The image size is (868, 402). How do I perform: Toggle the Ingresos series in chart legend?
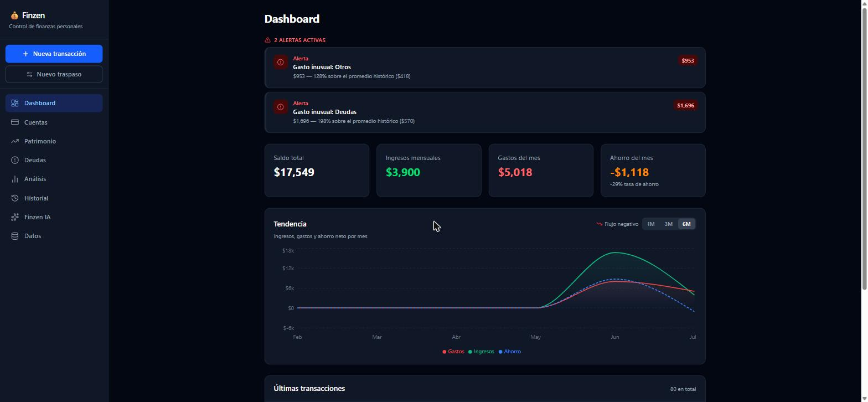pyautogui.click(x=481, y=352)
